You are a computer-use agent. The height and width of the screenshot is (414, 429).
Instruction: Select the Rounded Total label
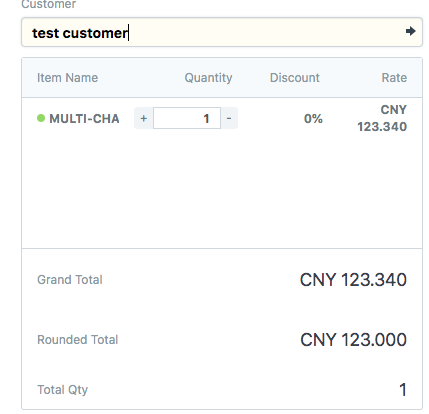[78, 340]
